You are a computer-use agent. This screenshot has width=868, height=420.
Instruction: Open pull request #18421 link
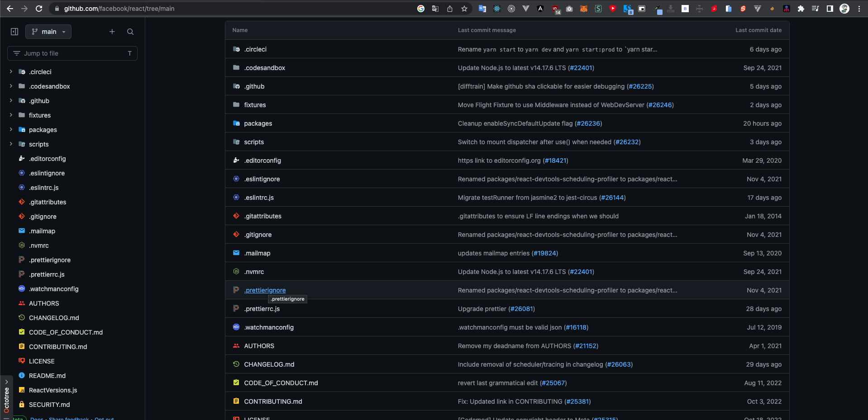tap(555, 160)
